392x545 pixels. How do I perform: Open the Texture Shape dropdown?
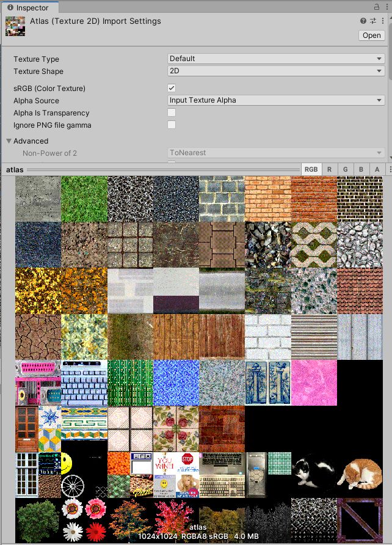pyautogui.click(x=276, y=71)
